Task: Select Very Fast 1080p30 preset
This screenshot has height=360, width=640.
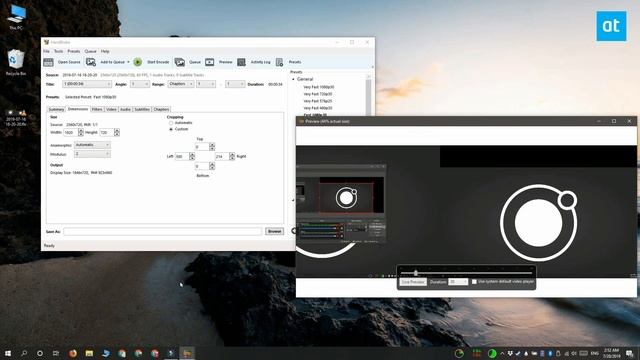Action: [318, 87]
